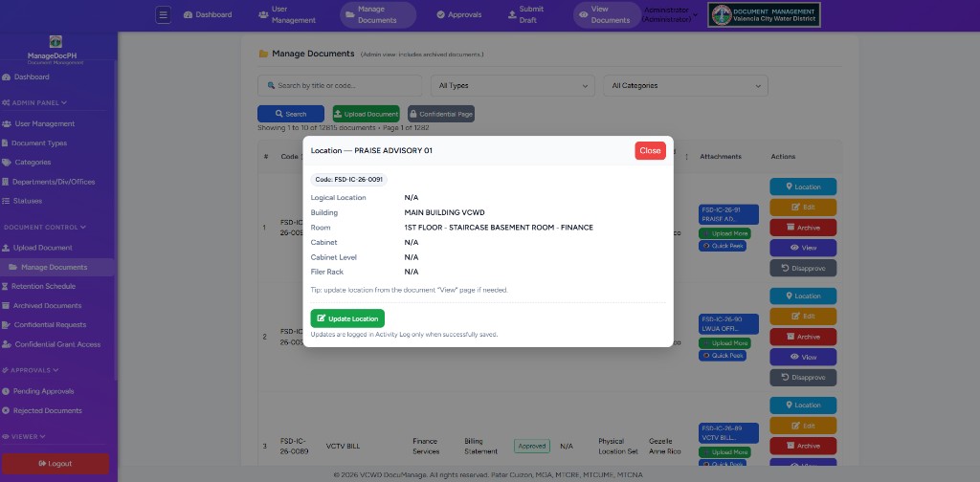Click the blue Search button

coord(291,114)
